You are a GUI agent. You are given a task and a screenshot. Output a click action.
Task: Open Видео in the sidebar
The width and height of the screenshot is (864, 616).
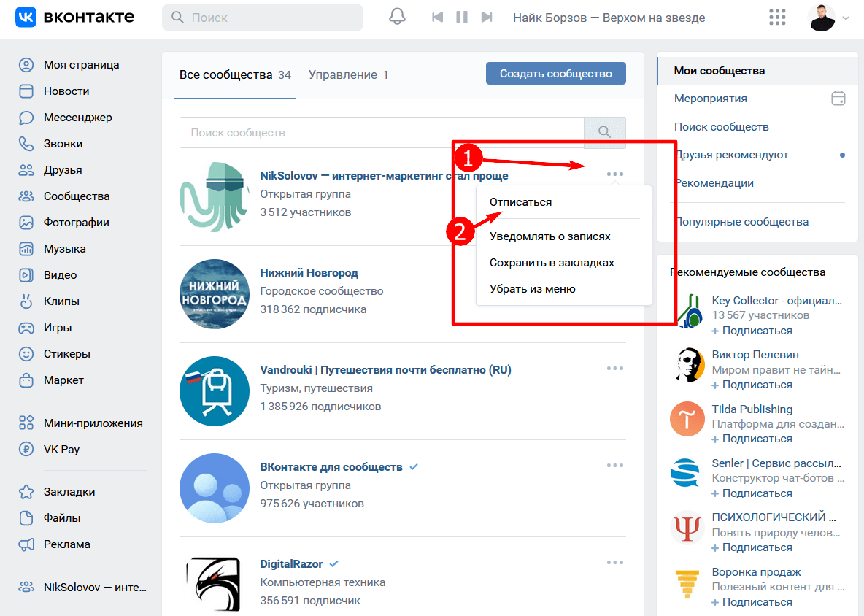pos(60,275)
